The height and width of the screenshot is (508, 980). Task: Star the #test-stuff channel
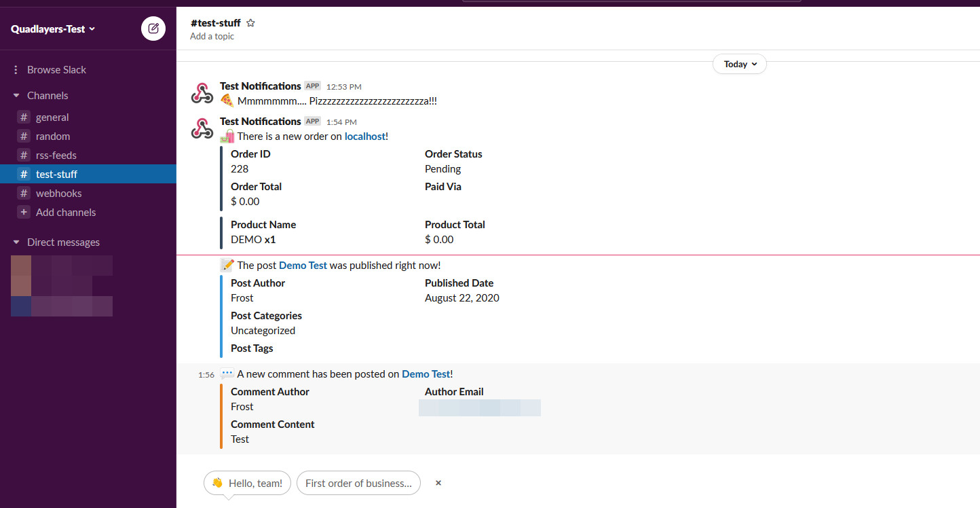[250, 23]
